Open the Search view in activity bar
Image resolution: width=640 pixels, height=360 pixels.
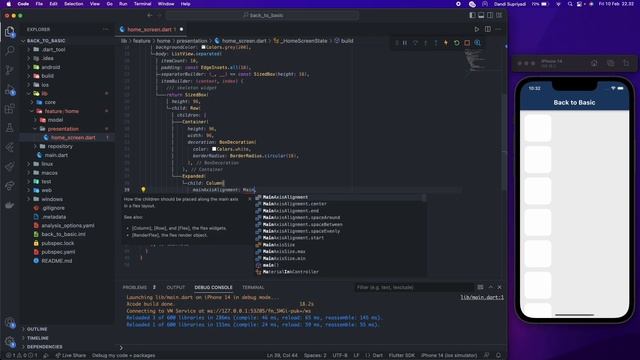tap(10, 50)
